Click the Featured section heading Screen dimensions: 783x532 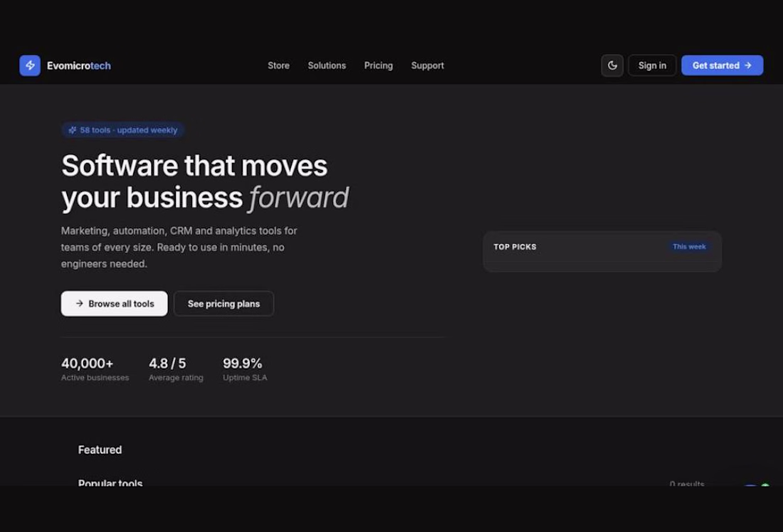(x=100, y=449)
